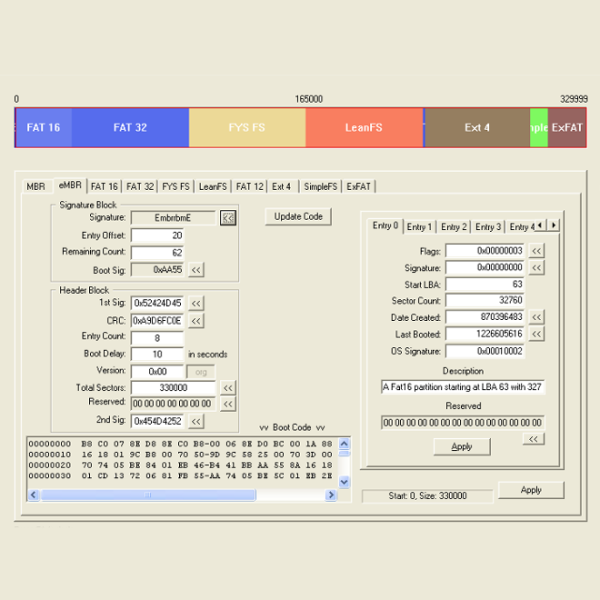Click the << button next to CRC
This screenshot has height=600, width=600.
pos(196,320)
